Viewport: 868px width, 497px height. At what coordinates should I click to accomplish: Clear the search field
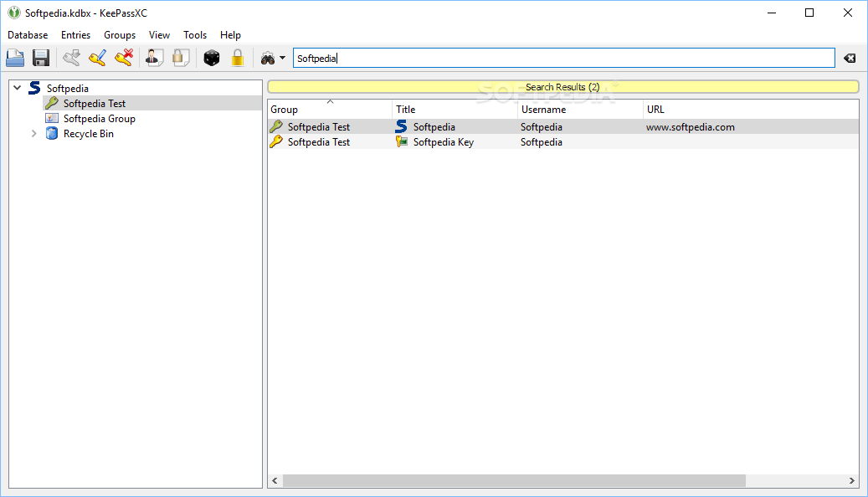tap(850, 58)
